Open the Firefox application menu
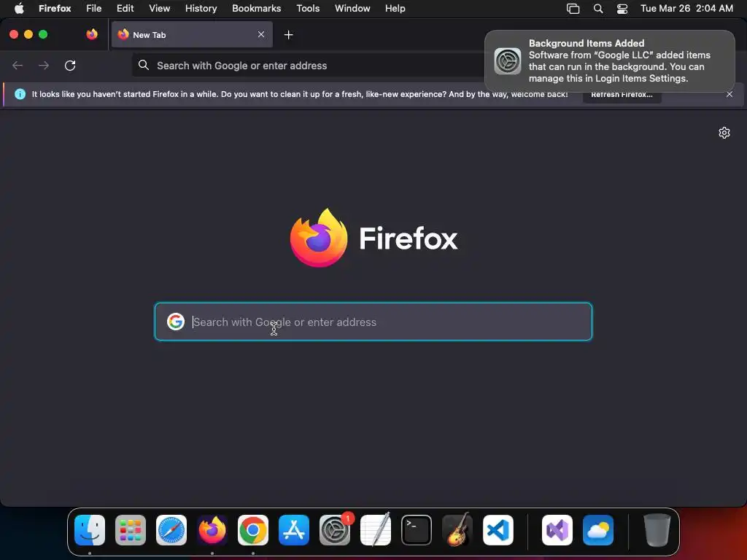The width and height of the screenshot is (747, 560). (55, 8)
